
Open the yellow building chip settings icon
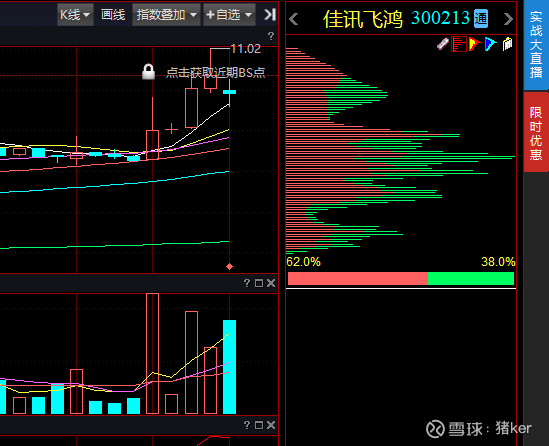[507, 44]
